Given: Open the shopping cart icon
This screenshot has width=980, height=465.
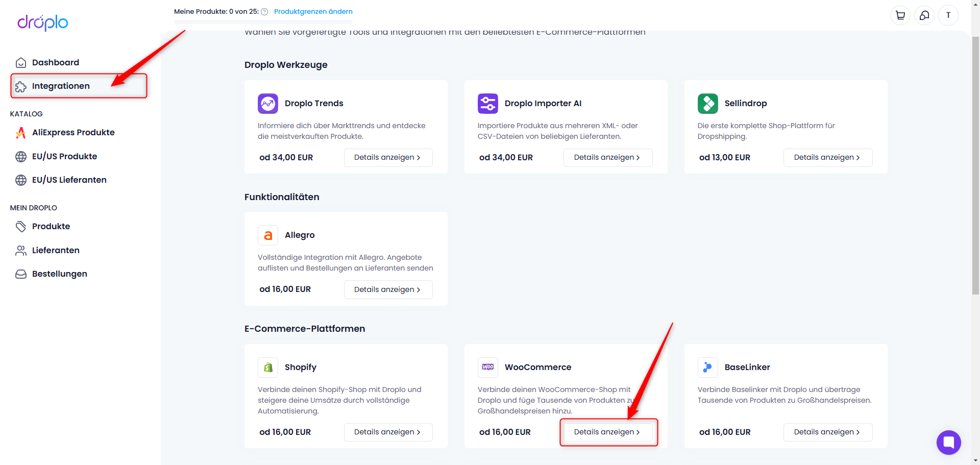Looking at the screenshot, I should point(900,15).
